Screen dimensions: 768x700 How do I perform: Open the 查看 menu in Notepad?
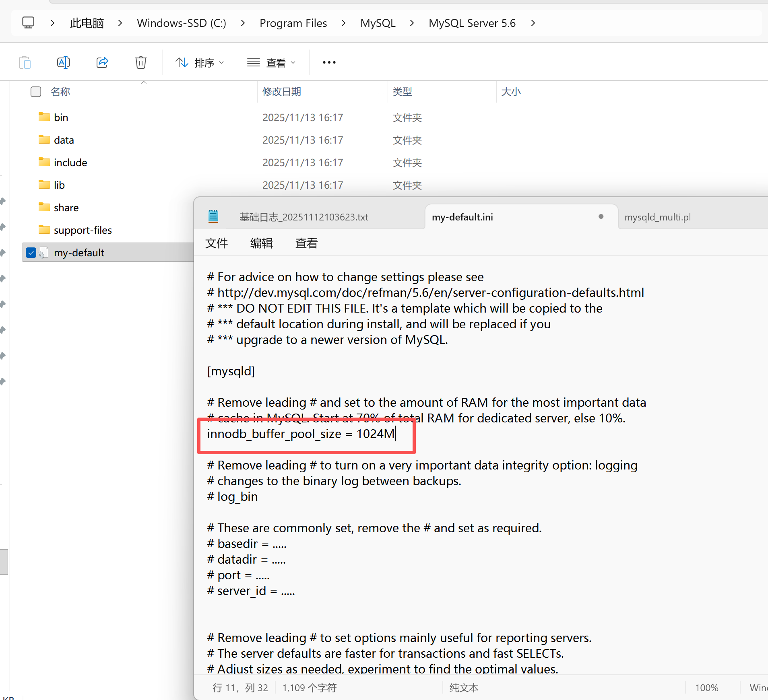(x=307, y=243)
